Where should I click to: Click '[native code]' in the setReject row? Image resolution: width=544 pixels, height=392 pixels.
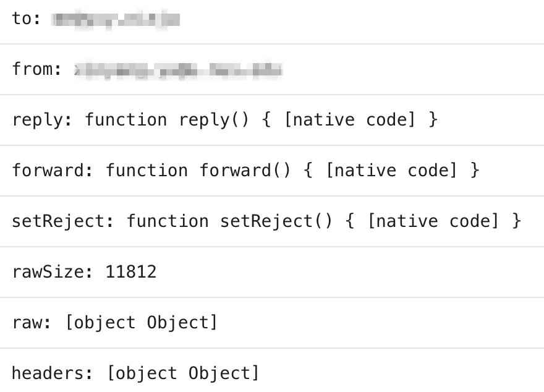click(x=433, y=221)
